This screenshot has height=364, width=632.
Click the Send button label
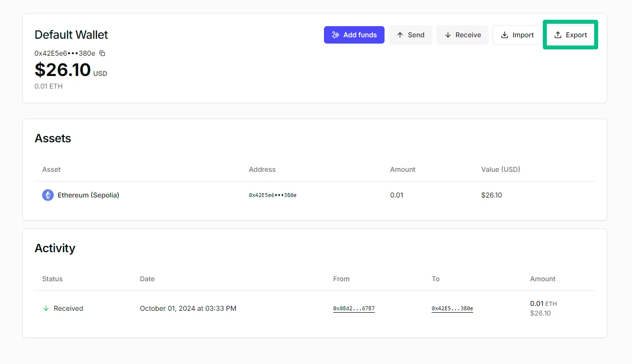(416, 35)
